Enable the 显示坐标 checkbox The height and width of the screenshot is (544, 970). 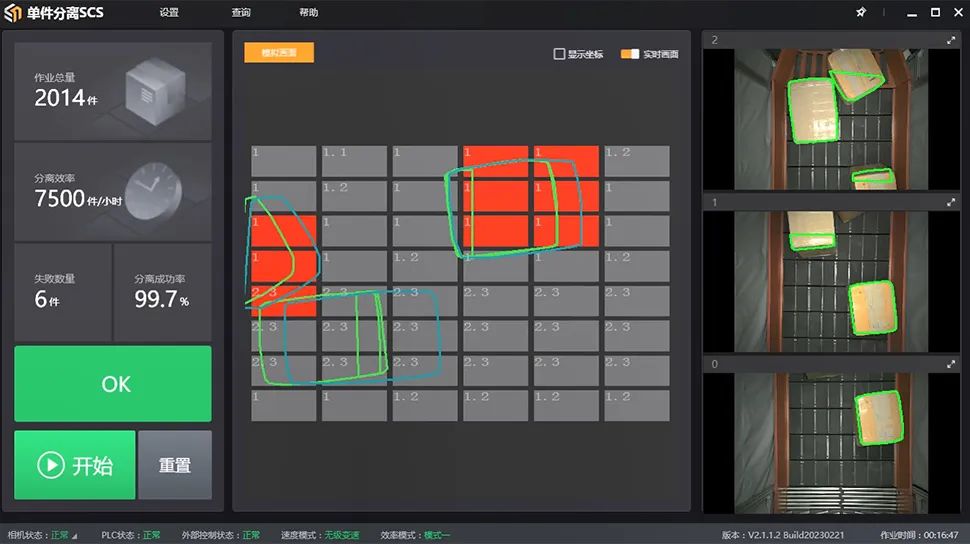coord(560,54)
